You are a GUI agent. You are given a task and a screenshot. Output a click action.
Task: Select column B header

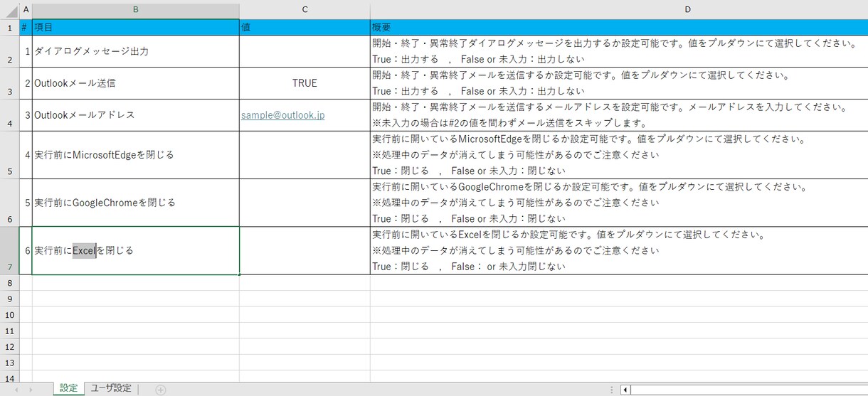[136, 9]
